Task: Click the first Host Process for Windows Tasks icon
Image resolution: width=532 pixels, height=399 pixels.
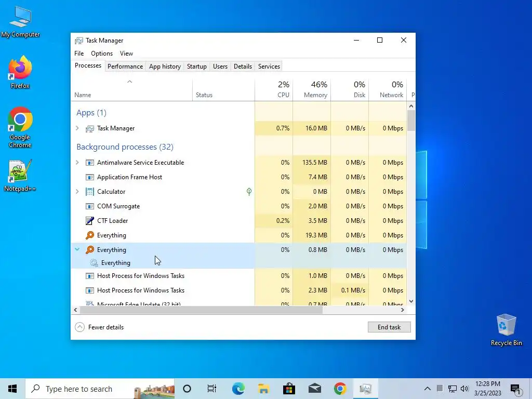Action: [89, 276]
